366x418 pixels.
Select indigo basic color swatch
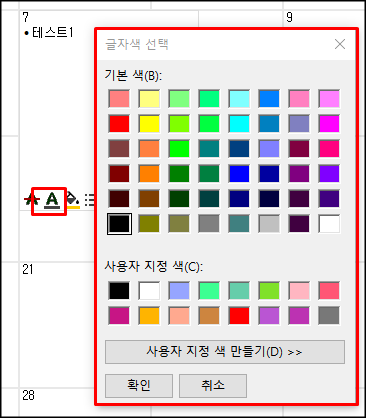[x=329, y=199]
